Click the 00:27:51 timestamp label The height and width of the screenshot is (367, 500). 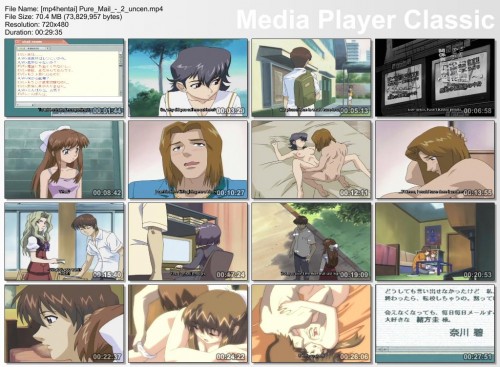click(477, 356)
